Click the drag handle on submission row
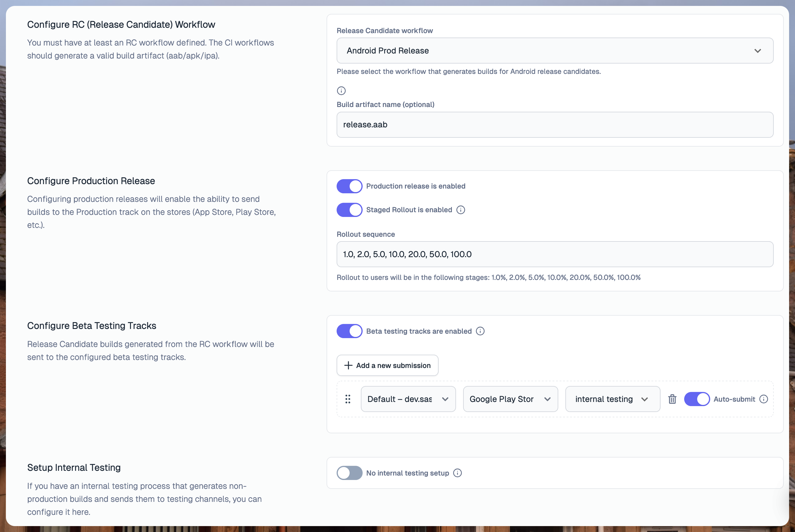Screen dimensions: 795x532 point(348,399)
